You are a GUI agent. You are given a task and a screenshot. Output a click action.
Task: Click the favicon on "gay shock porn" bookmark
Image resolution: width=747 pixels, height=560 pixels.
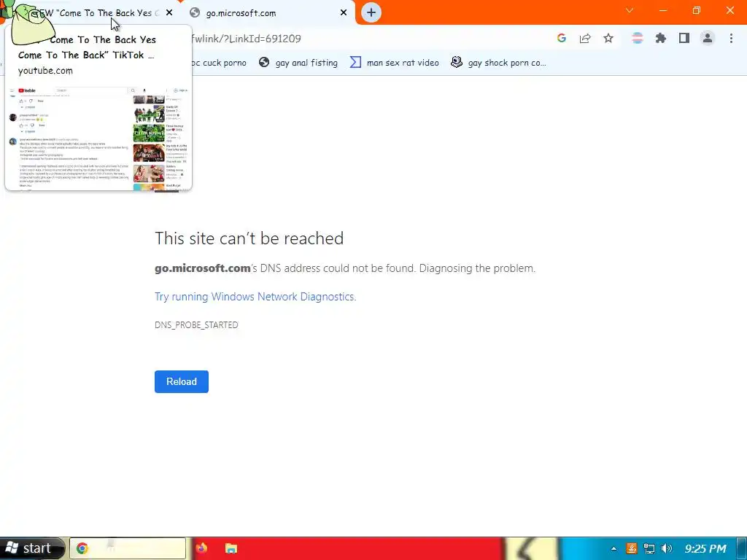click(457, 63)
